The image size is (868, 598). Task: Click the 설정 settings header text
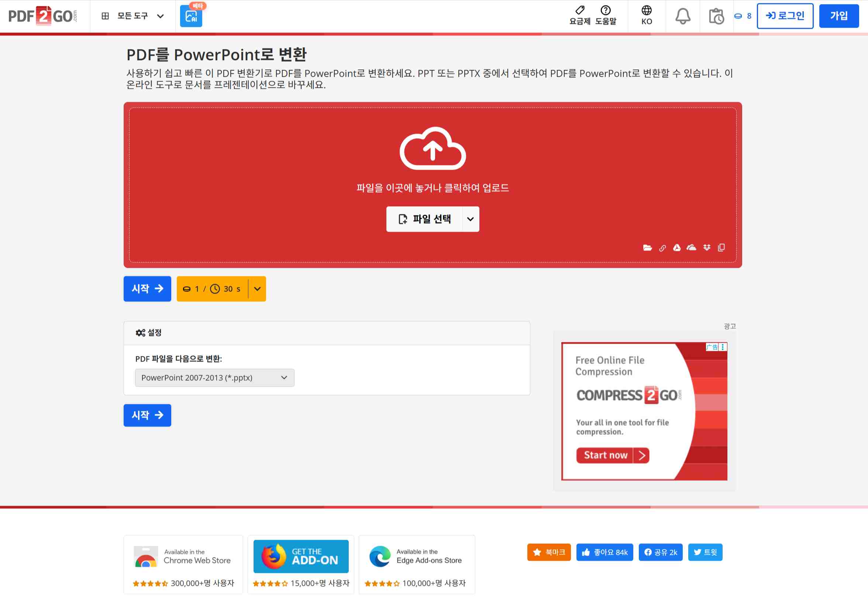point(154,333)
